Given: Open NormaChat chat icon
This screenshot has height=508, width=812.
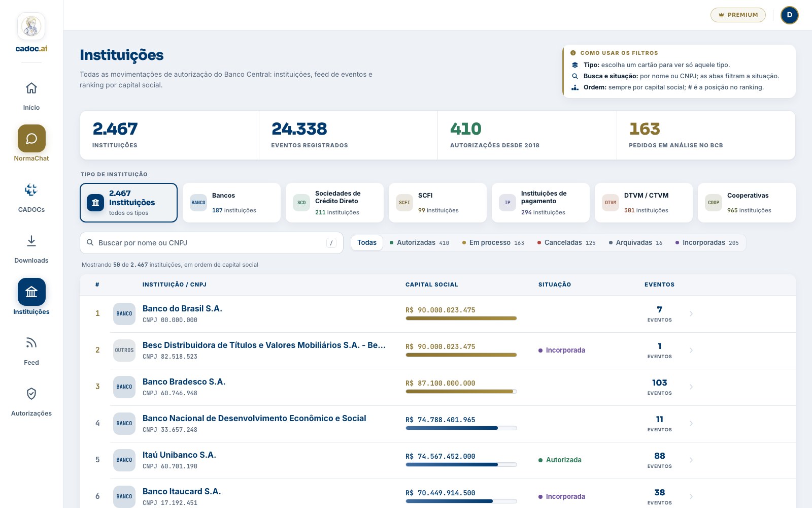Looking at the screenshot, I should pos(31,139).
